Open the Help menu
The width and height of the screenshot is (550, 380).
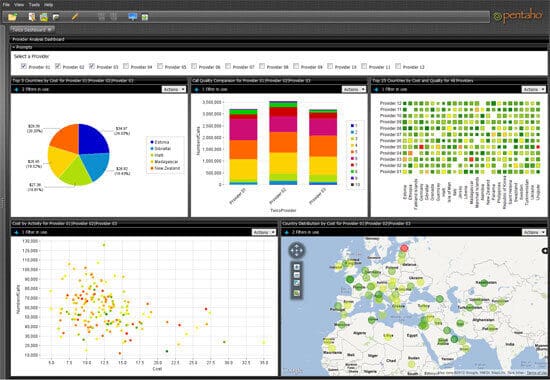[48, 5]
